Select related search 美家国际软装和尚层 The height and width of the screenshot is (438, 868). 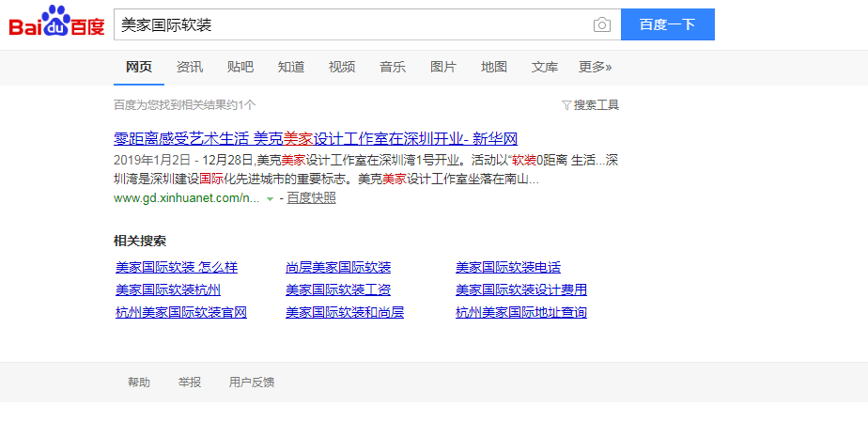pyautogui.click(x=345, y=312)
